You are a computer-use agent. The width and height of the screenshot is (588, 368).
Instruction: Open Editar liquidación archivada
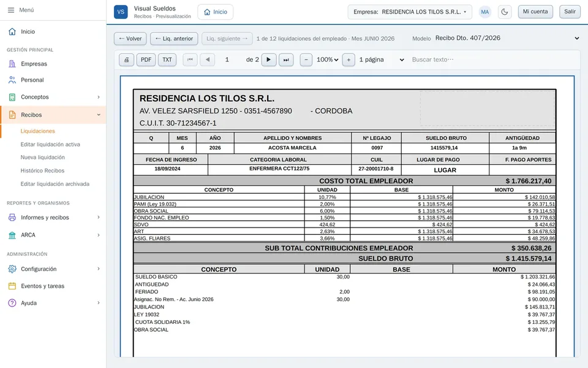(x=55, y=184)
